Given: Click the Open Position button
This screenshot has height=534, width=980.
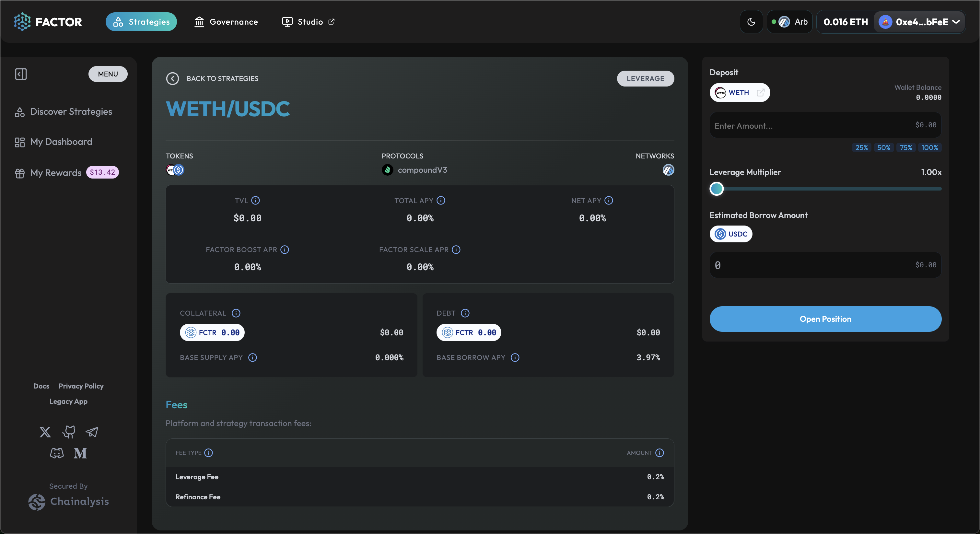Looking at the screenshot, I should 825,319.
